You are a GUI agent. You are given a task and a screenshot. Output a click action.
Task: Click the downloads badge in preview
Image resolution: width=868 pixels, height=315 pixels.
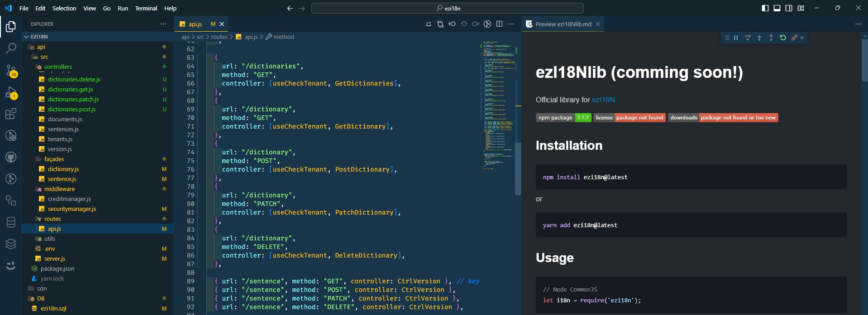click(x=723, y=118)
